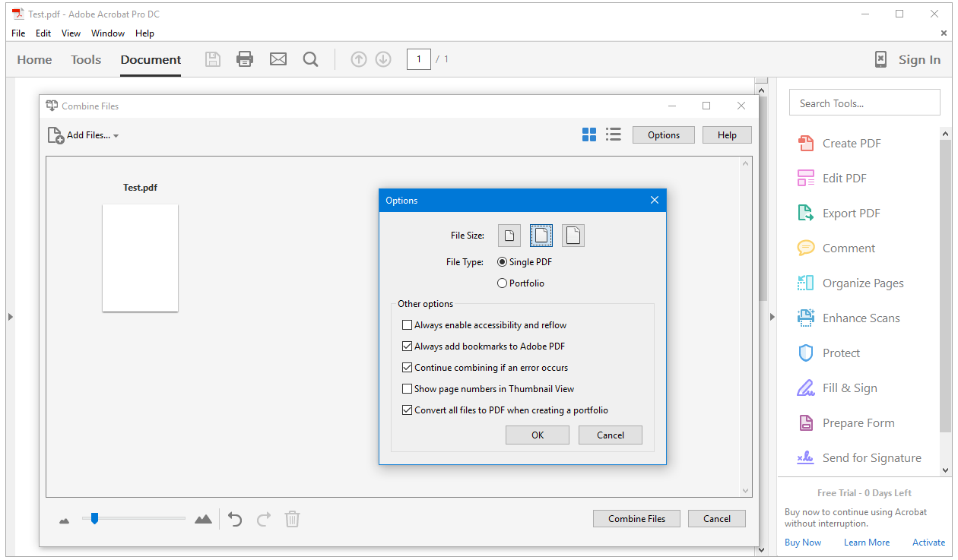Open the Window menu
958x560 pixels.
pos(108,33)
